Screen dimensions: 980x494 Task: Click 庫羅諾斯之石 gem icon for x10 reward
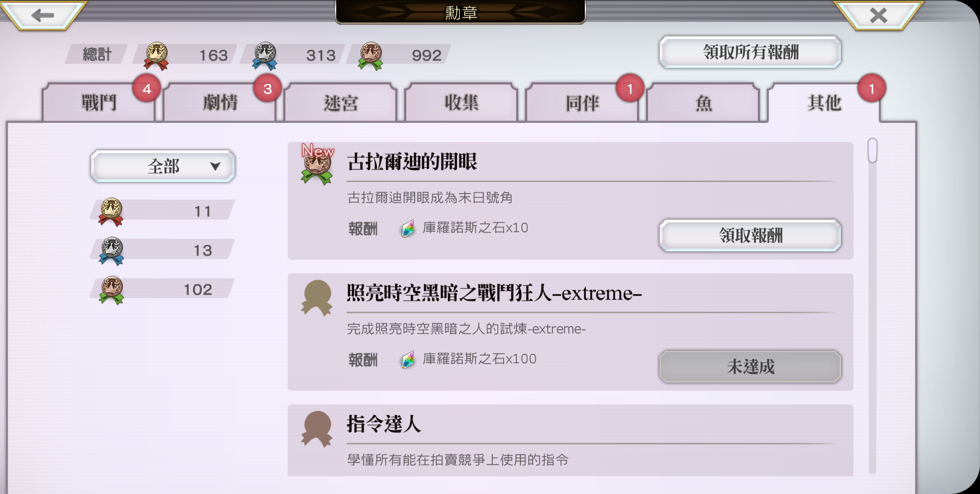coord(408,229)
